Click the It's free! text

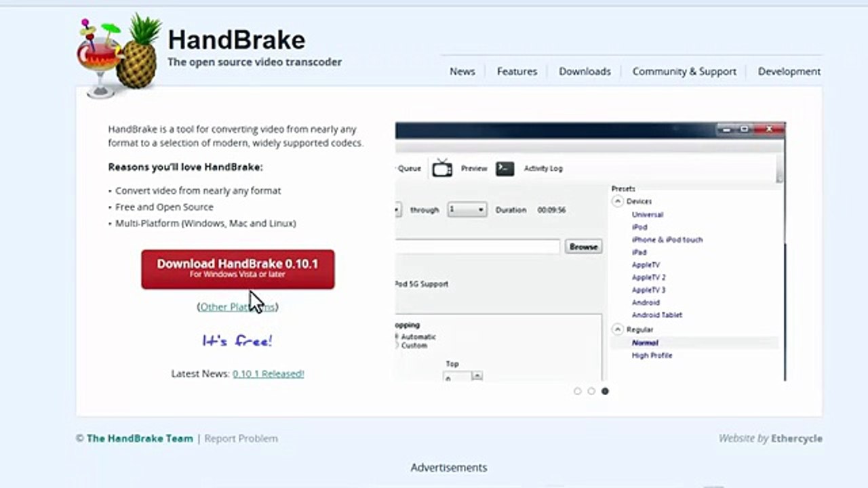[237, 340]
